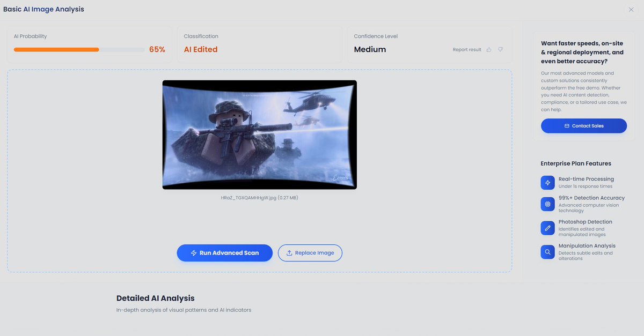Click 'Under 1s response times' text
This screenshot has height=336, width=644.
tap(586, 186)
